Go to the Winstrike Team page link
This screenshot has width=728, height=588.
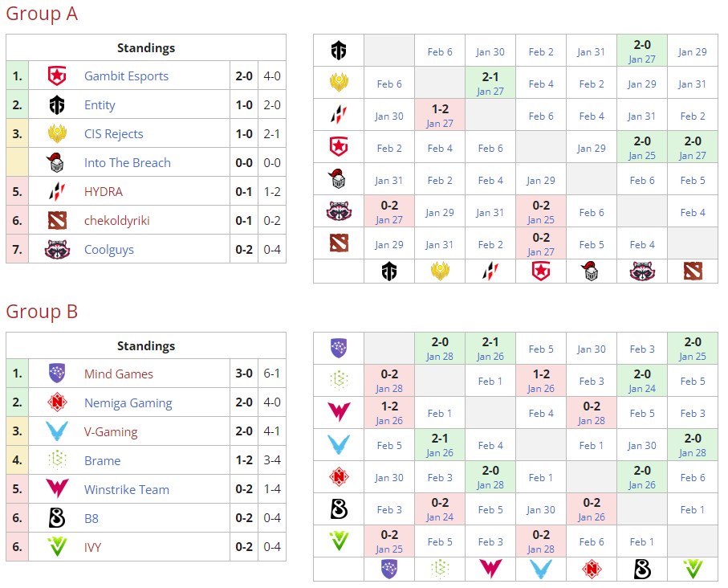click(126, 489)
